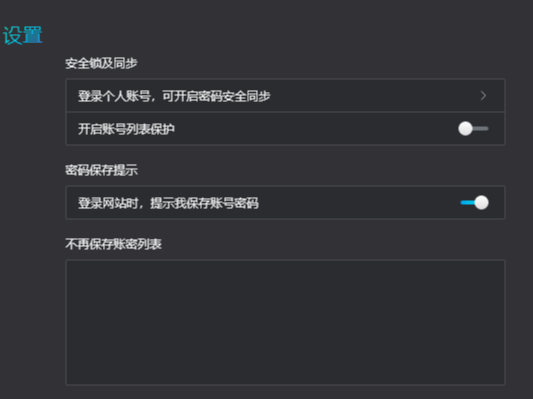Select the 安全锁及同步 section heading
This screenshot has height=399, width=533.
point(101,63)
